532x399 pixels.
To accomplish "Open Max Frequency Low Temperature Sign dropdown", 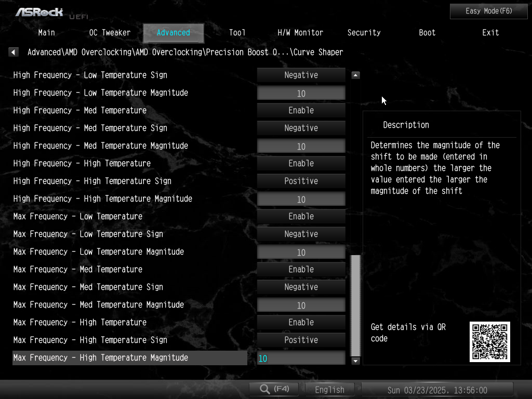I will click(301, 234).
